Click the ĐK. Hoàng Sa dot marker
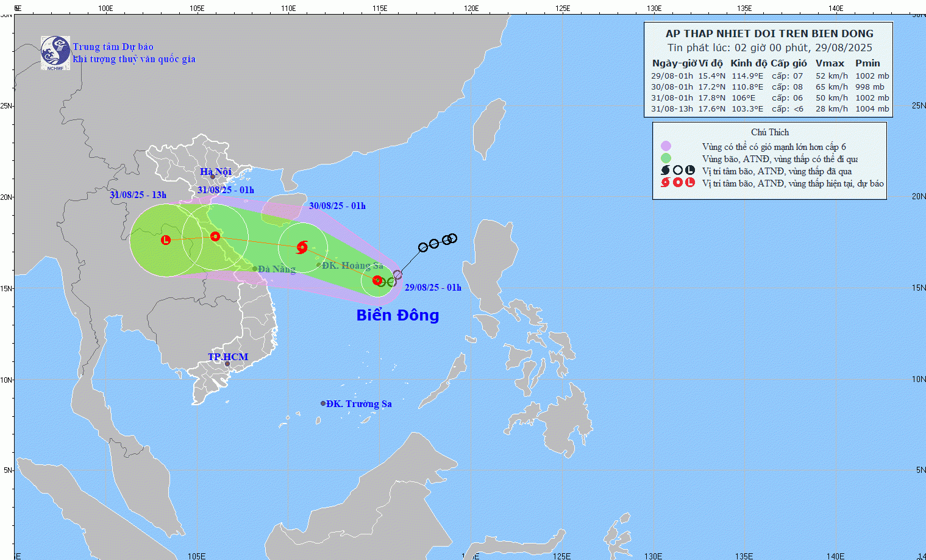Image resolution: width=926 pixels, height=560 pixels. pyautogui.click(x=318, y=264)
